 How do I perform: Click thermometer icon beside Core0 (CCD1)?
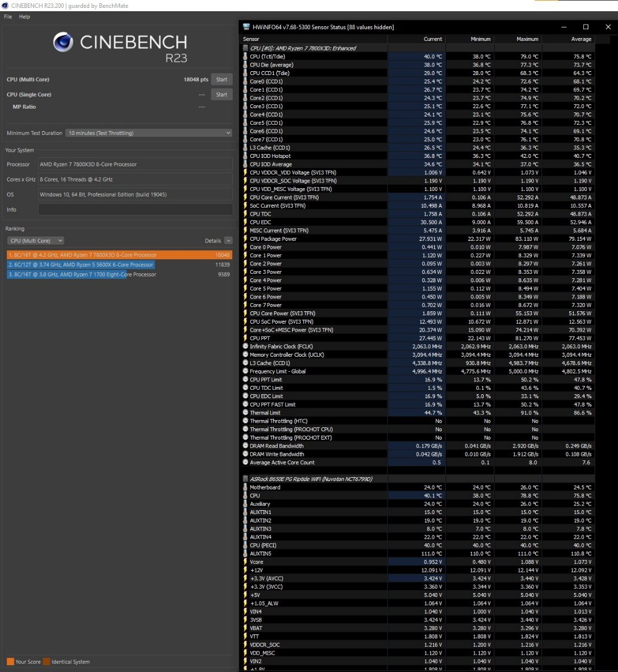click(x=245, y=81)
